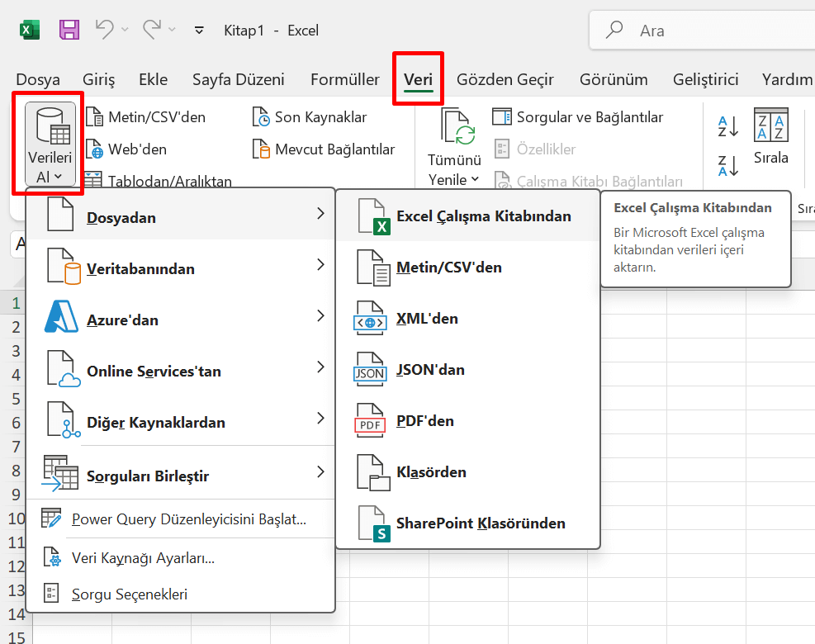Redo the last action
The image size is (815, 644).
(152, 30)
